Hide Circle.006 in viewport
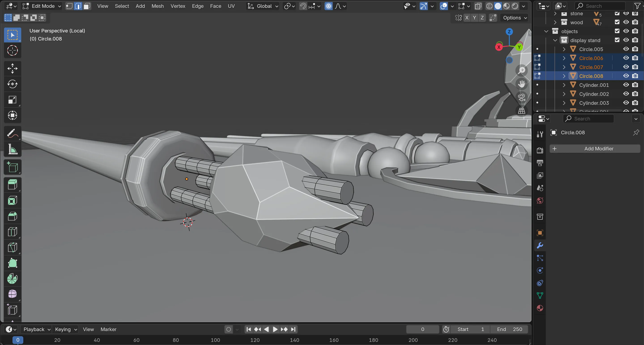644x345 pixels. click(x=626, y=58)
